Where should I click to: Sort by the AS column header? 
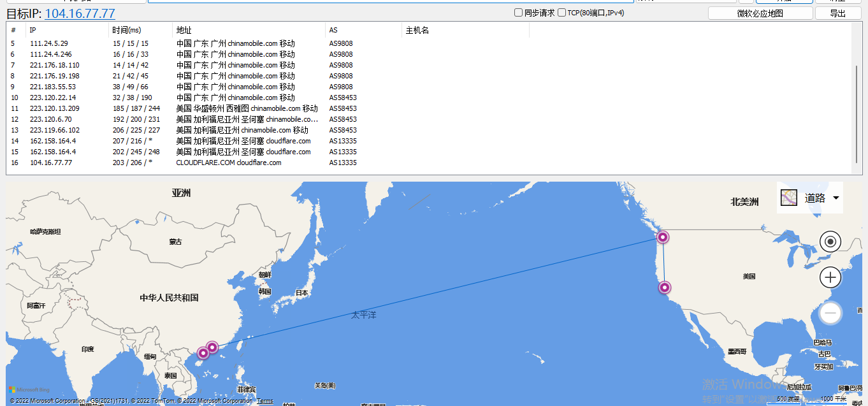[x=363, y=30]
